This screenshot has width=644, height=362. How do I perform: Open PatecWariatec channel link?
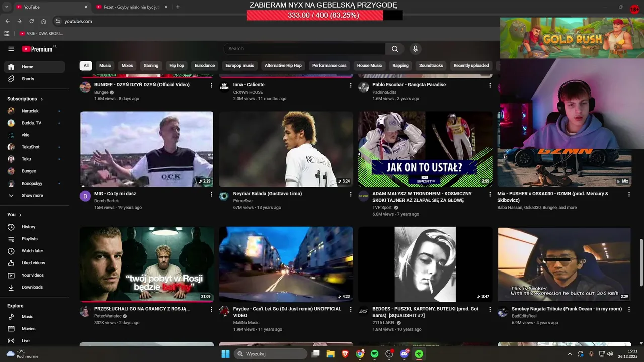pos(108,316)
